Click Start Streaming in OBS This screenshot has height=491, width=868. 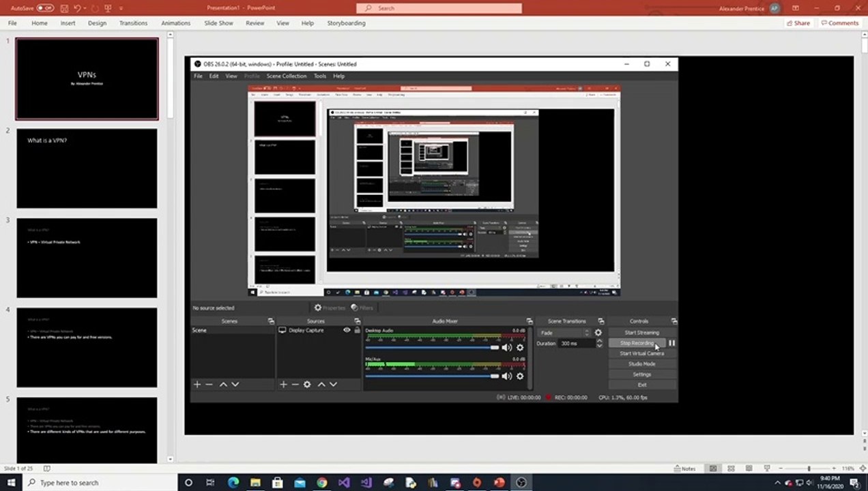[642, 333]
